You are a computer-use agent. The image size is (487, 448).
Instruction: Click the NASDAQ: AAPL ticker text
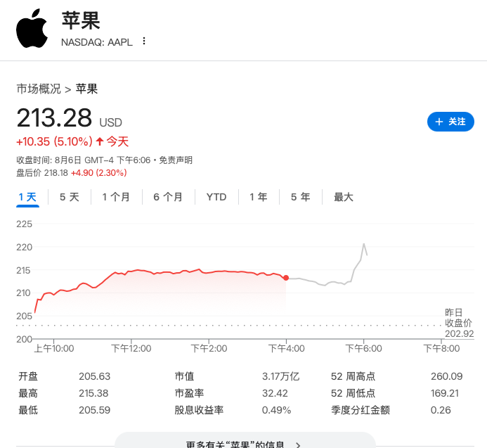pos(97,42)
